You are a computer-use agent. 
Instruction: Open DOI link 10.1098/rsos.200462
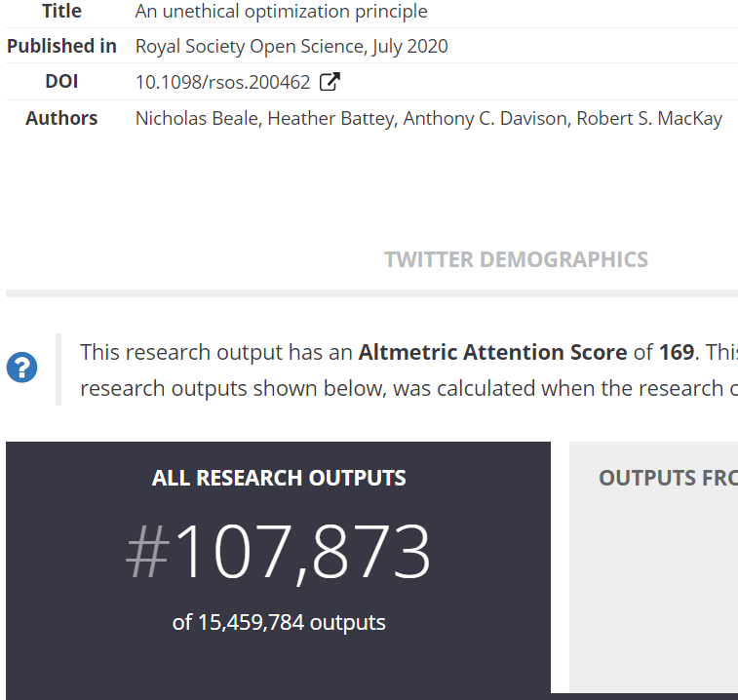click(222, 82)
